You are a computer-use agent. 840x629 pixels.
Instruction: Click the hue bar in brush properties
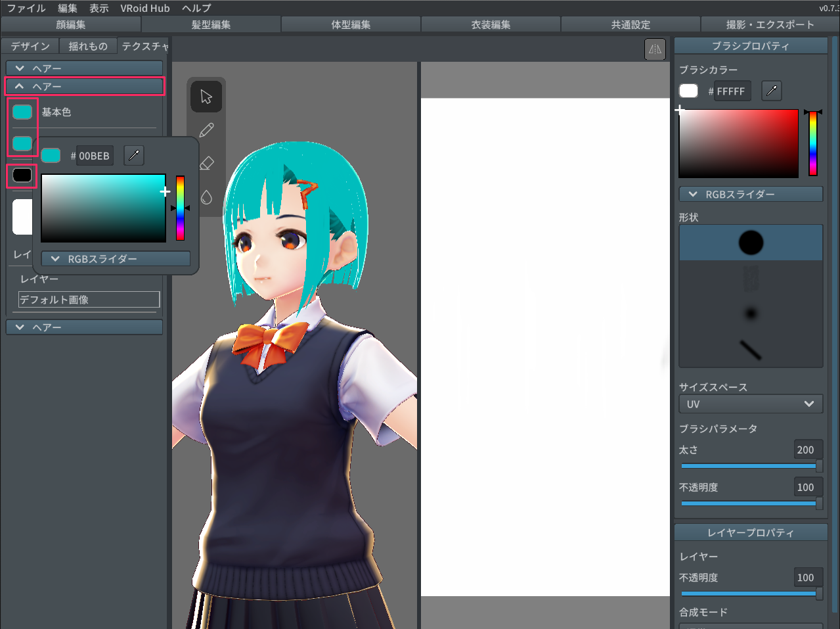[813, 143]
